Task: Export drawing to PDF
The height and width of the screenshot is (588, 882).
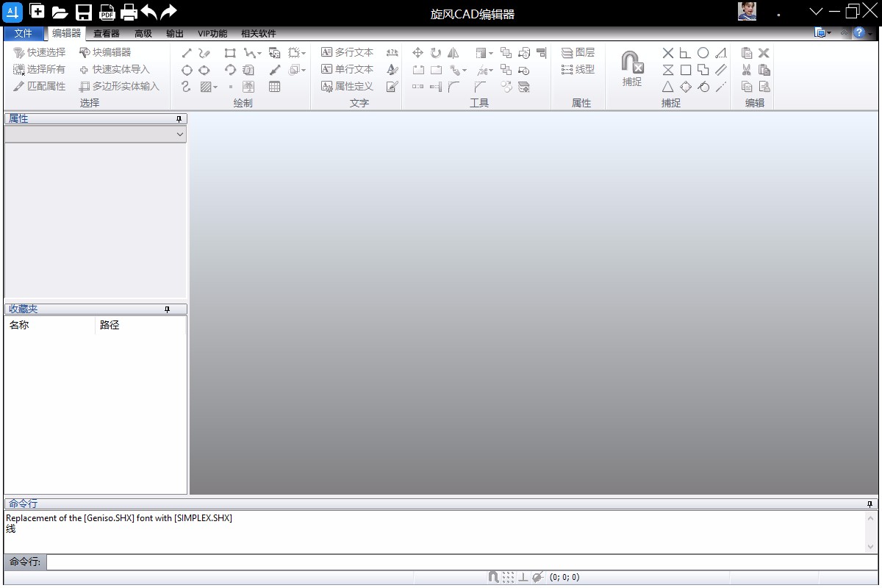Action: tap(107, 12)
